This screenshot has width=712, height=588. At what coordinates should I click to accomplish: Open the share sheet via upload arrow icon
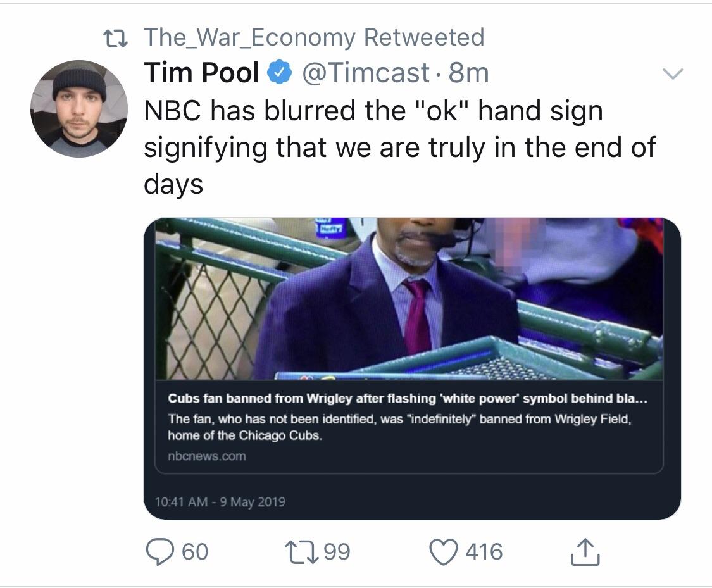(x=585, y=552)
